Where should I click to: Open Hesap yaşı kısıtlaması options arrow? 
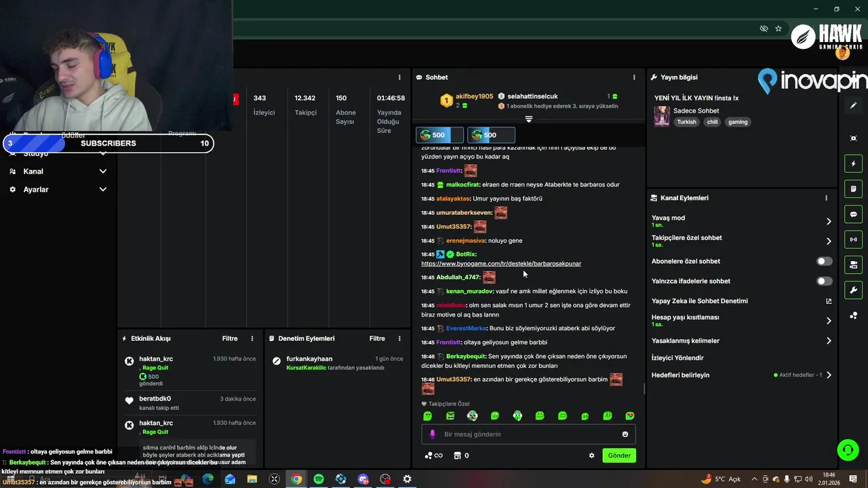[x=829, y=321]
